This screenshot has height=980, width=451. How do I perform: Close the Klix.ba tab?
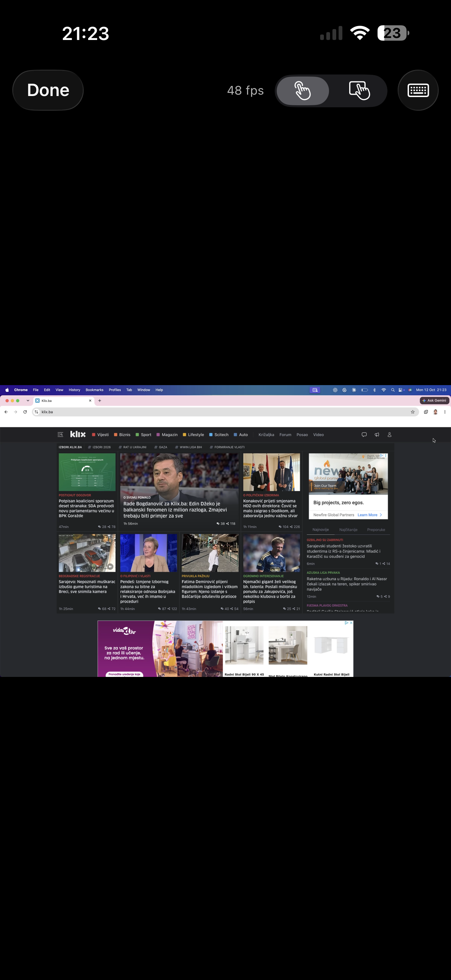coord(90,400)
